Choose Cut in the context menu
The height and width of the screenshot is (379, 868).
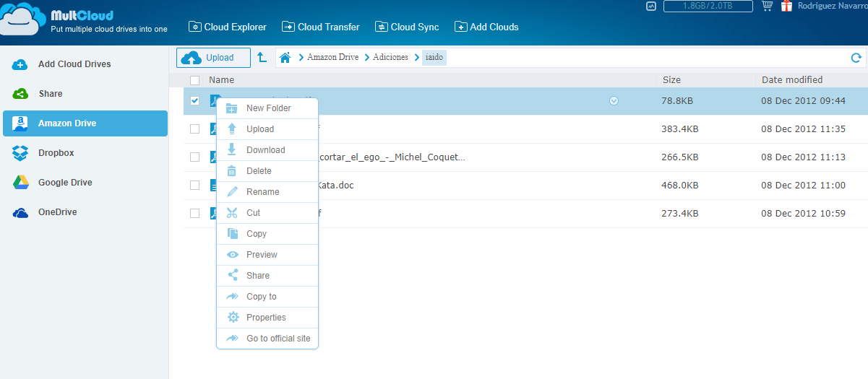pos(267,213)
